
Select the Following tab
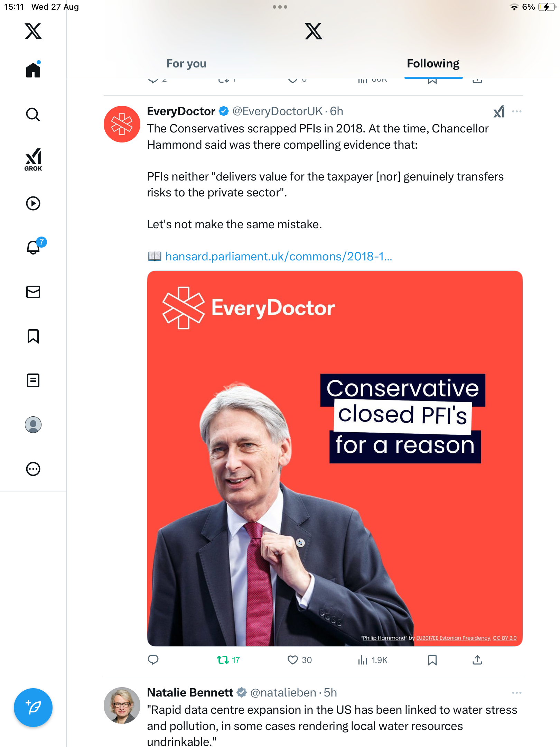click(433, 64)
